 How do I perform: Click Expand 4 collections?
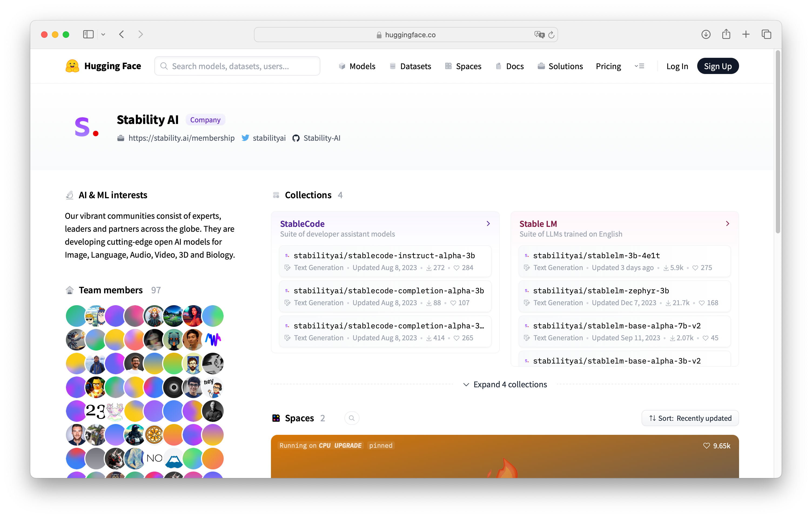[505, 385]
